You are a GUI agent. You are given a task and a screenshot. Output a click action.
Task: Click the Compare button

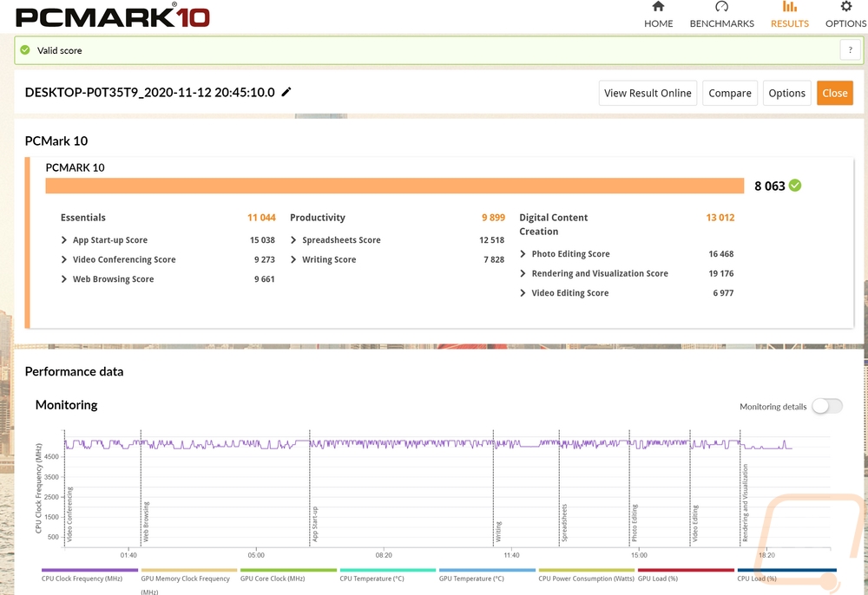[x=730, y=93]
